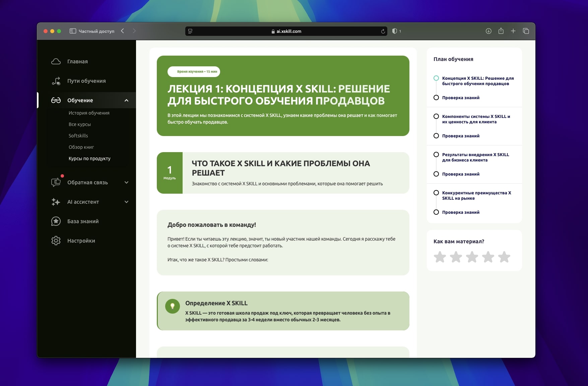This screenshot has width=588, height=386.
Task: Open the База знаний star badge icon
Action: (x=56, y=221)
